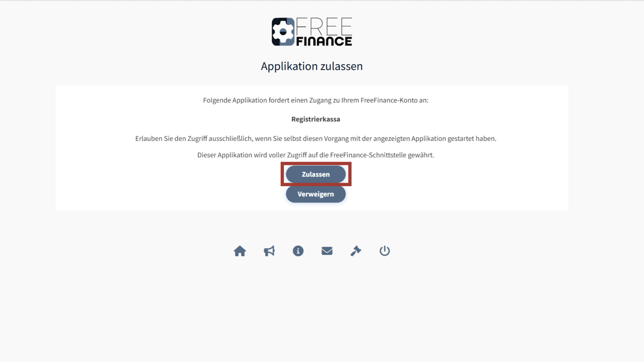Click the thin FREE lettering in the logo
The image size is (644, 362).
(324, 26)
